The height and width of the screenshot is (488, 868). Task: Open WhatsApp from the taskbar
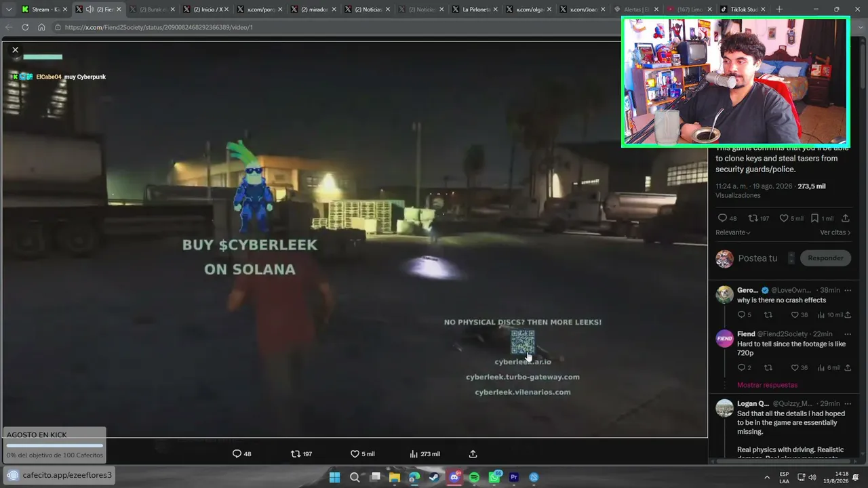point(494,477)
